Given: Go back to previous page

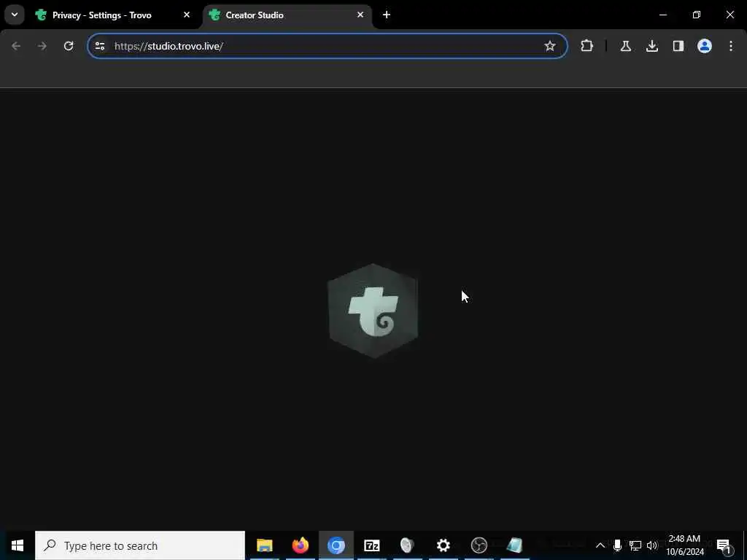Looking at the screenshot, I should click(16, 46).
